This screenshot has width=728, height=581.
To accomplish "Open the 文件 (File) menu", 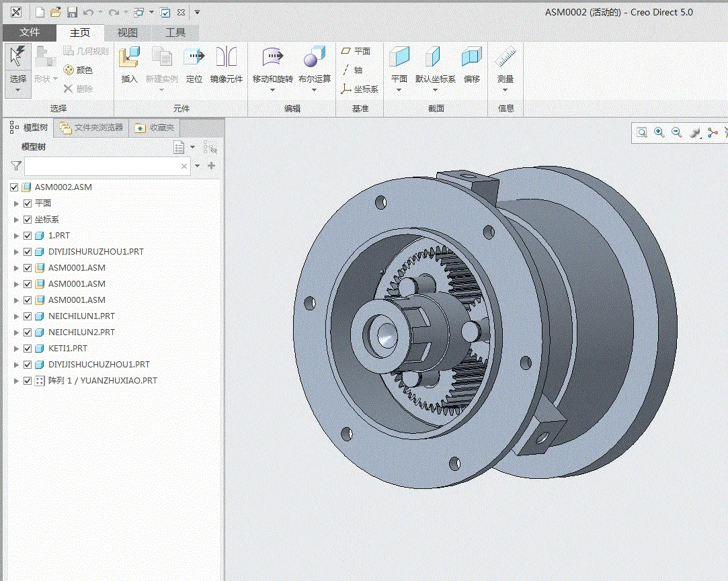I will tap(29, 32).
